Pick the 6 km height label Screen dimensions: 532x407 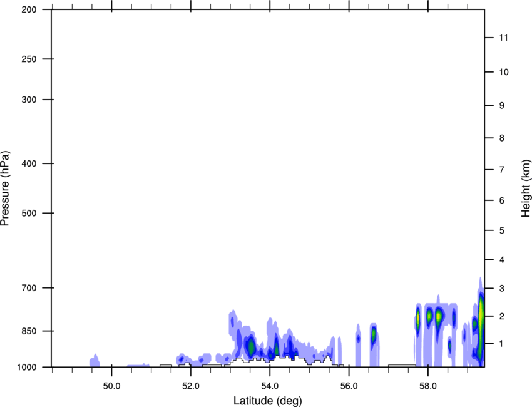click(x=502, y=200)
